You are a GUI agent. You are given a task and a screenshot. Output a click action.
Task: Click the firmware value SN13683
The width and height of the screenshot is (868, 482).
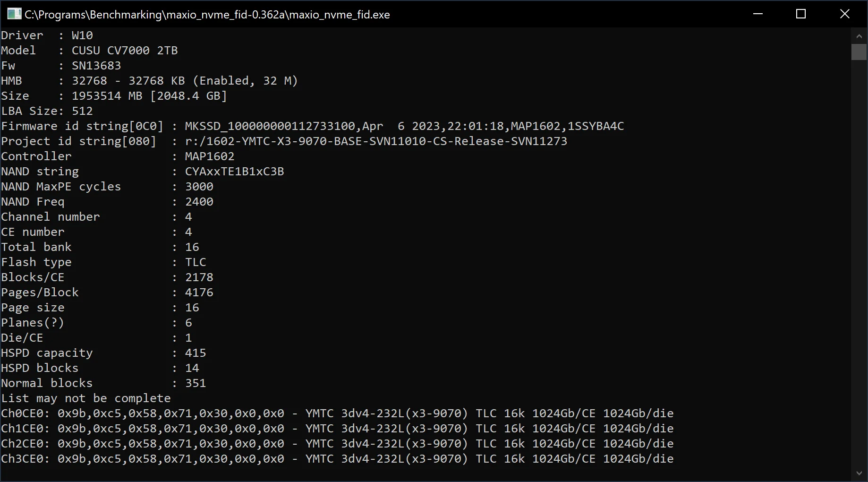point(96,66)
